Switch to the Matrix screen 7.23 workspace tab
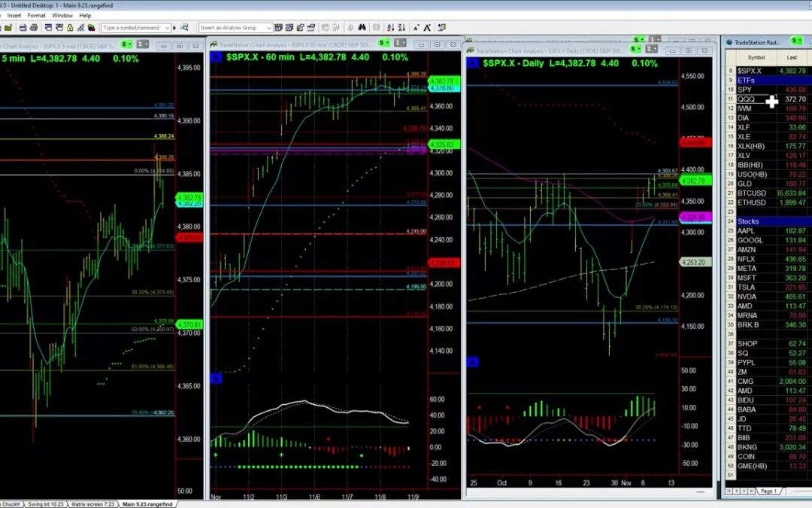 click(92, 503)
